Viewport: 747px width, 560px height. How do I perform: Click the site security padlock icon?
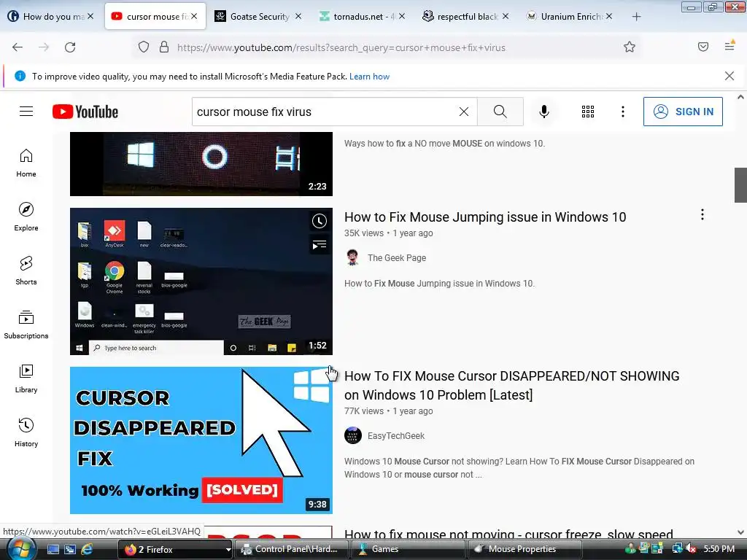(x=164, y=47)
